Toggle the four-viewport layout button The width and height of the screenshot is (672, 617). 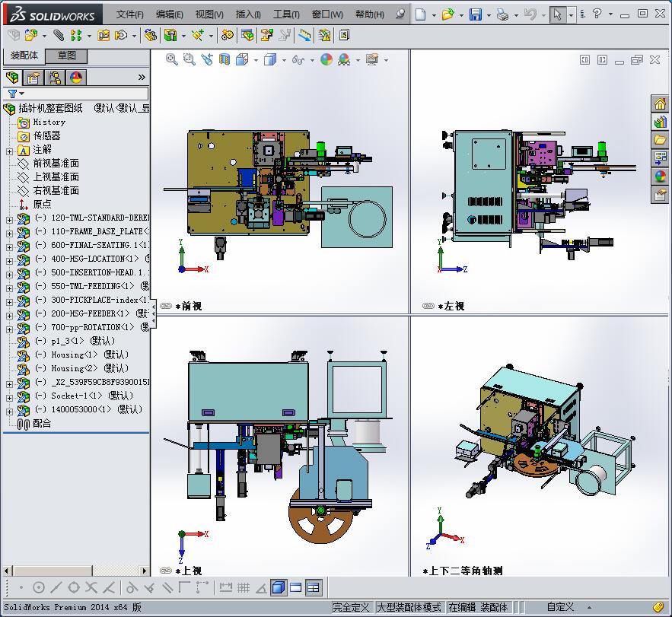tap(313, 587)
